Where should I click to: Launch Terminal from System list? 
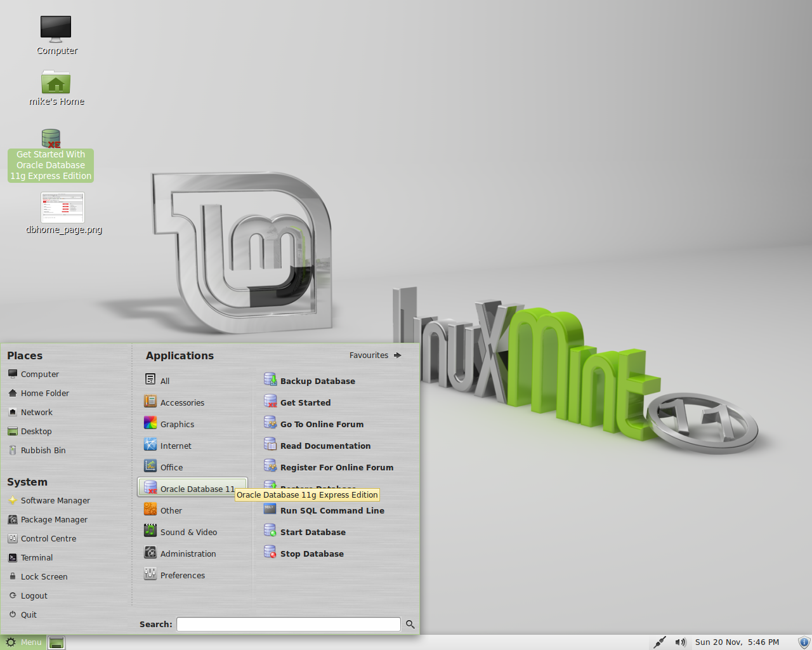pos(30,558)
